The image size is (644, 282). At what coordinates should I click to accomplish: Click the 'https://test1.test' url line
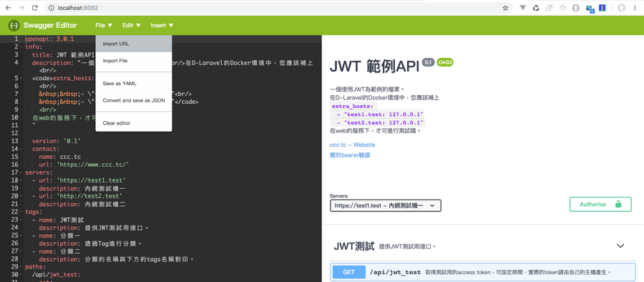pyautogui.click(x=79, y=180)
